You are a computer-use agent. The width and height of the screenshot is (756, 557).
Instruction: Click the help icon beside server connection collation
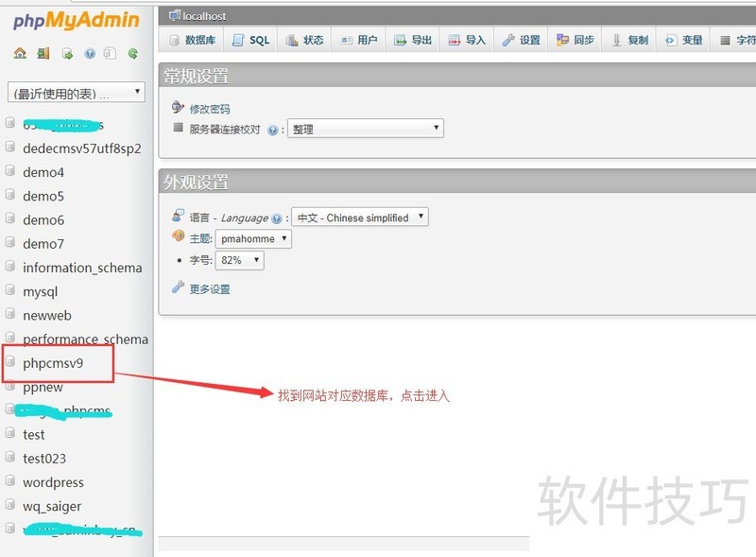tap(272, 131)
